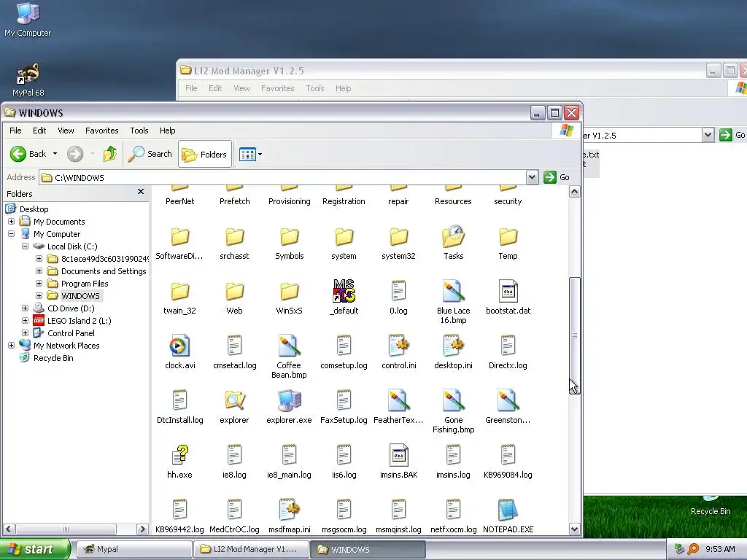Expand Documents and Settings node
747x560 pixels.
coord(39,271)
